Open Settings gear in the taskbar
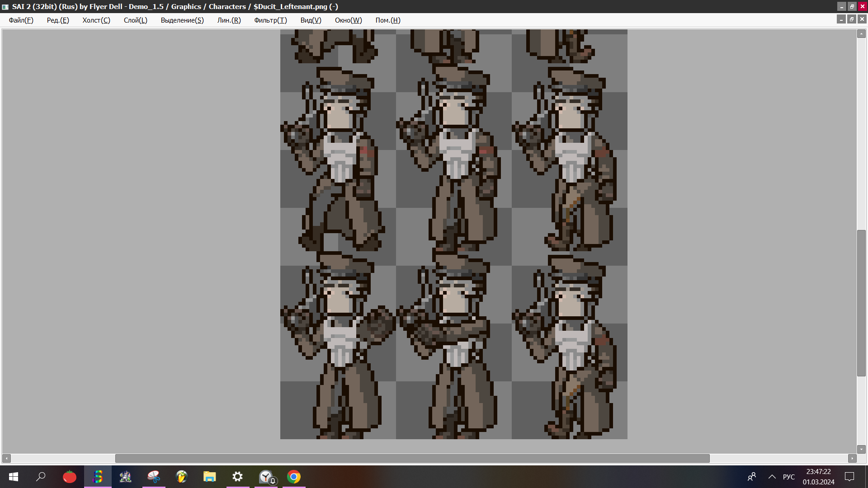 coord(238,477)
